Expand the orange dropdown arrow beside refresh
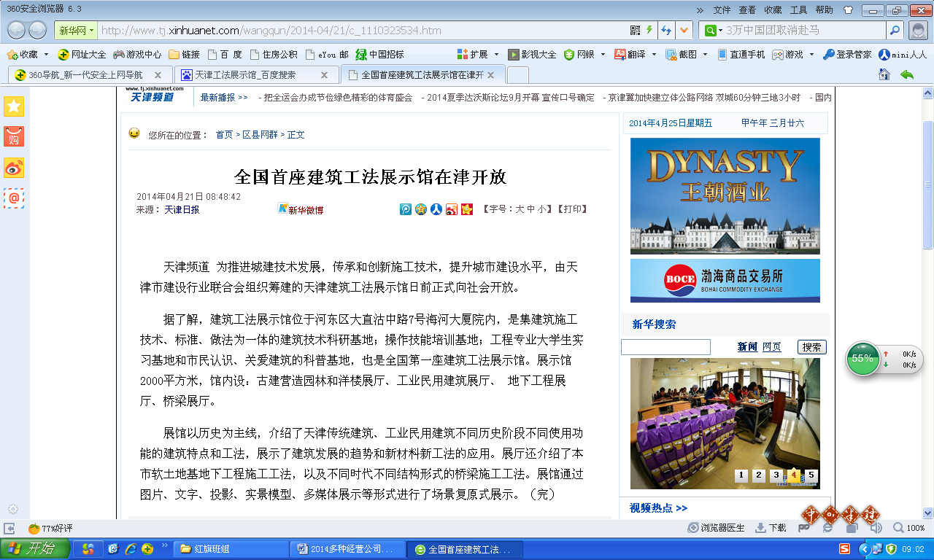The image size is (934, 560). [x=684, y=30]
